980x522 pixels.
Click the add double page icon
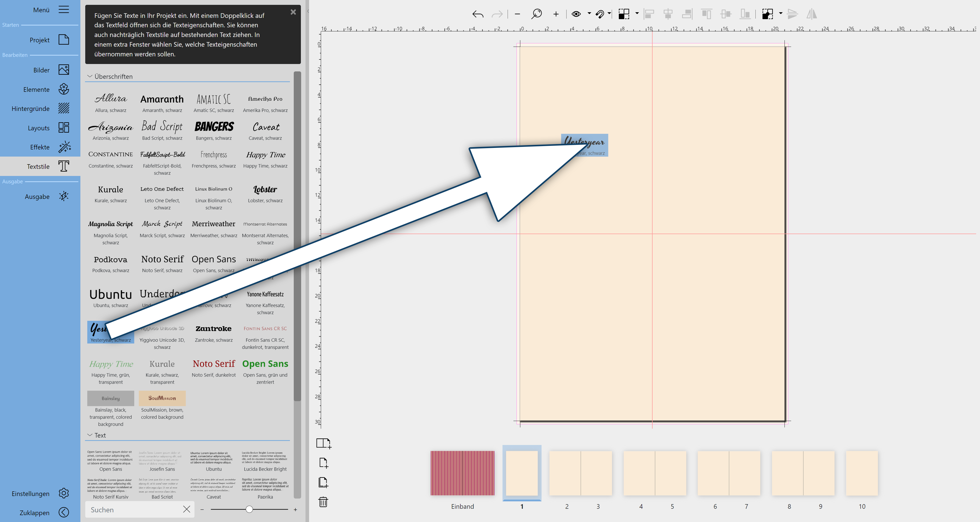pyautogui.click(x=323, y=443)
